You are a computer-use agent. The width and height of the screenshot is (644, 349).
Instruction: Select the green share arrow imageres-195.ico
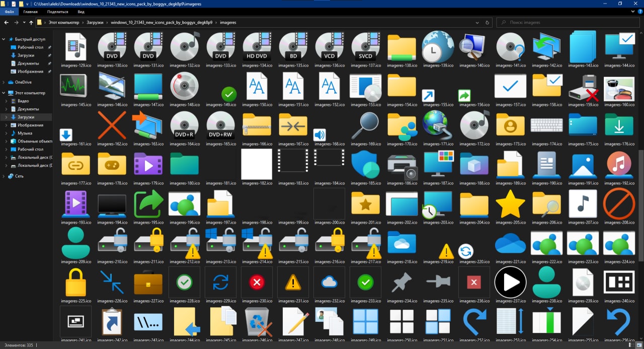148,203
